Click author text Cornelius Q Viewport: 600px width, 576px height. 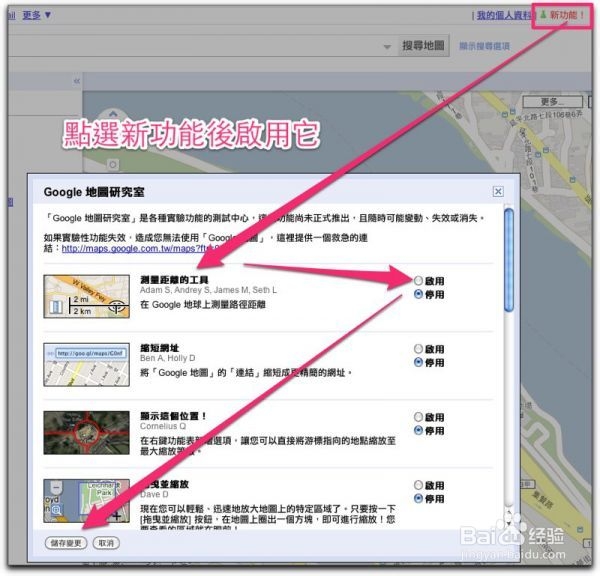pos(163,426)
